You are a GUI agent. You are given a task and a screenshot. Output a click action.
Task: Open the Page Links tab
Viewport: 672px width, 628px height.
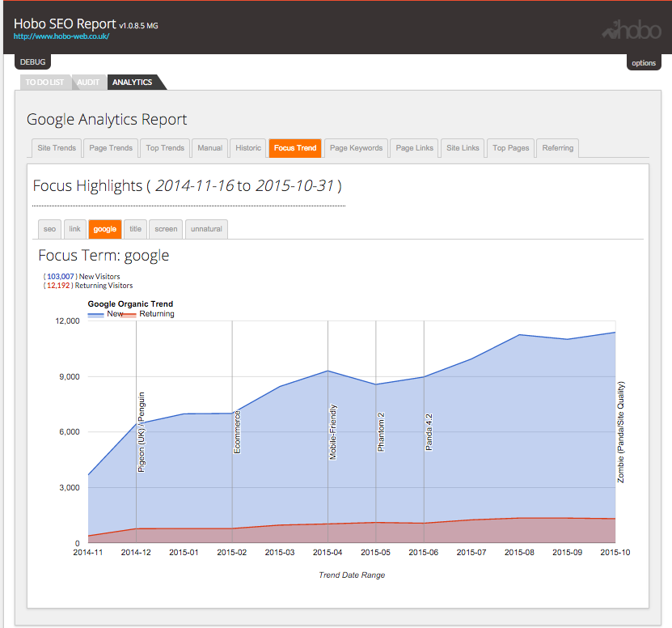pos(414,148)
